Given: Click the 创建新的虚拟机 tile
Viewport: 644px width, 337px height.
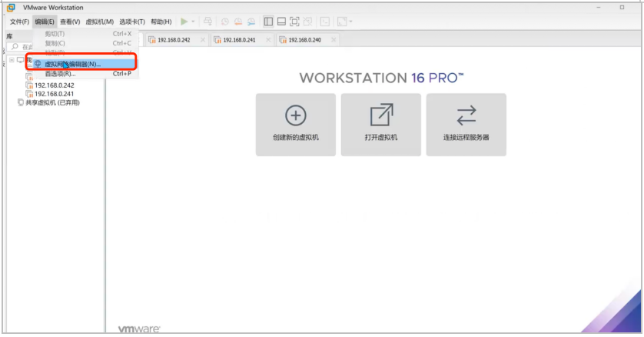Looking at the screenshot, I should [296, 125].
